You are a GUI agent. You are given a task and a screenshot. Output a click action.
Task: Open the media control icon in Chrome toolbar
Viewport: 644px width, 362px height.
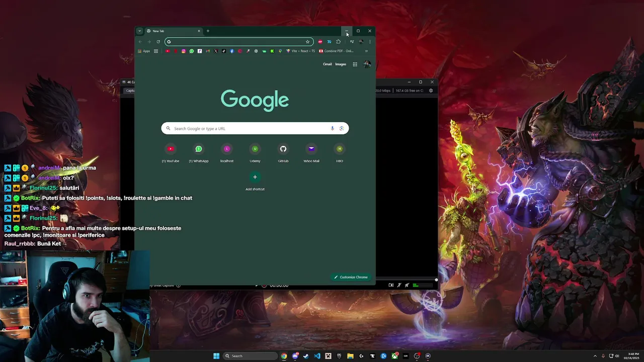(352, 42)
